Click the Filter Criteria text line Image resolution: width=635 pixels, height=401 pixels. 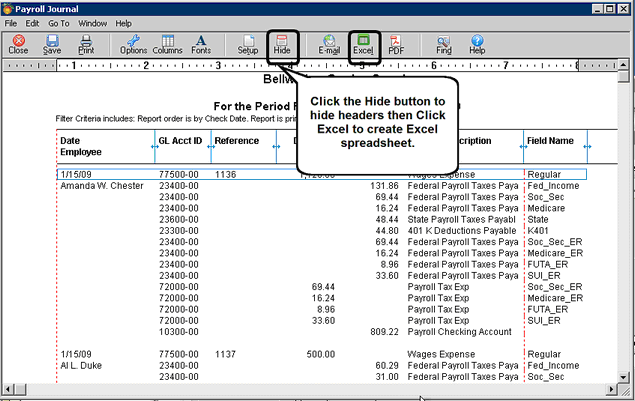click(x=177, y=119)
